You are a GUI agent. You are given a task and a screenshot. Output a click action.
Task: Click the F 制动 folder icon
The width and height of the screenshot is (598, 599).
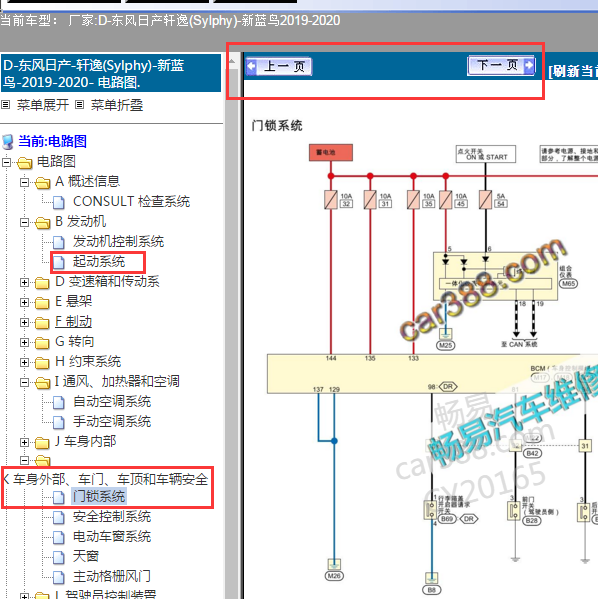pos(42,323)
